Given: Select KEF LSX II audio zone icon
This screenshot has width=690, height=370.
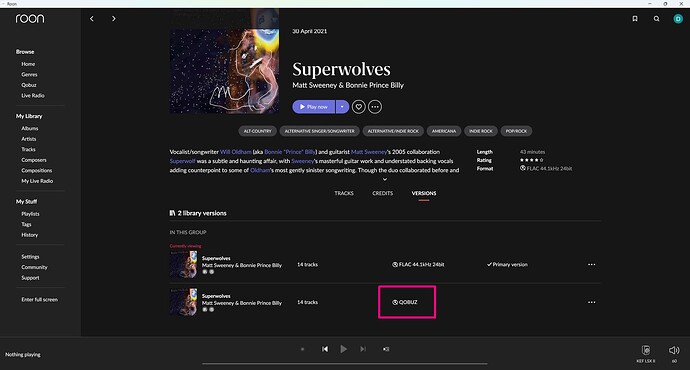Looking at the screenshot, I should pos(646,350).
